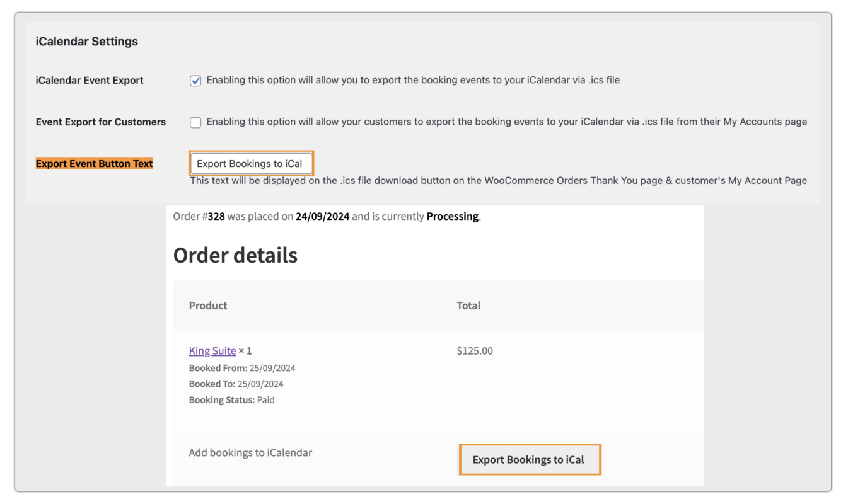Focus the Export Event Button Text field
The image size is (848, 504).
(x=251, y=163)
